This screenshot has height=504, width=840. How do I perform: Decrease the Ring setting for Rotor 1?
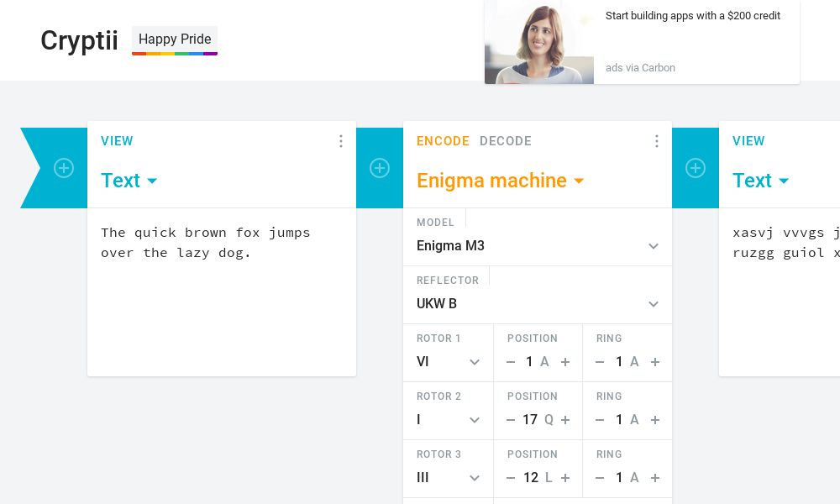pyautogui.click(x=600, y=362)
